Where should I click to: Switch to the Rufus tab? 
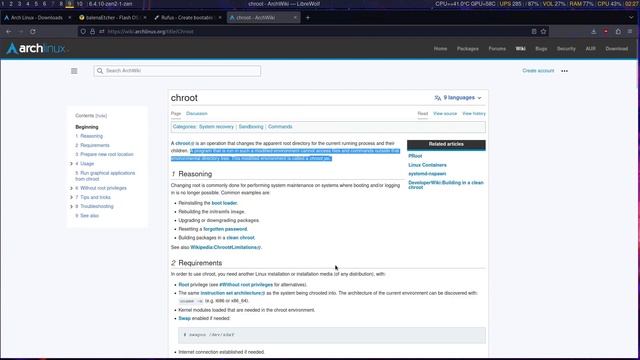pos(187,18)
